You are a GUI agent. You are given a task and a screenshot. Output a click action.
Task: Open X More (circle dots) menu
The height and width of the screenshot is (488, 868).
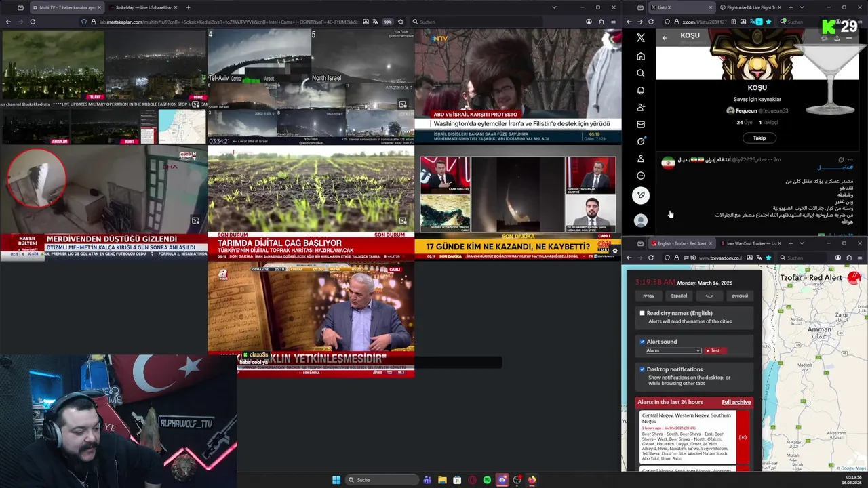click(640, 176)
